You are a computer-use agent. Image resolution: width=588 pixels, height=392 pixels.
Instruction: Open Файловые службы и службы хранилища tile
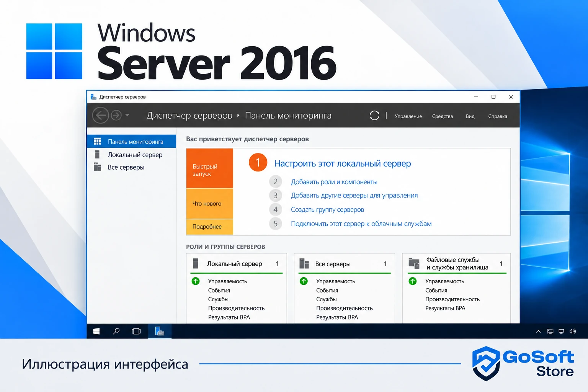coord(457,264)
